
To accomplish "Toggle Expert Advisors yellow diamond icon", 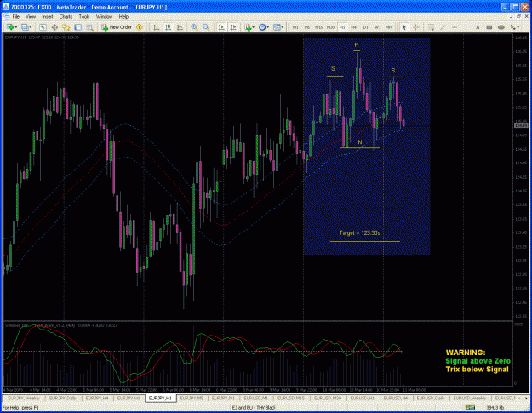I will [139, 27].
